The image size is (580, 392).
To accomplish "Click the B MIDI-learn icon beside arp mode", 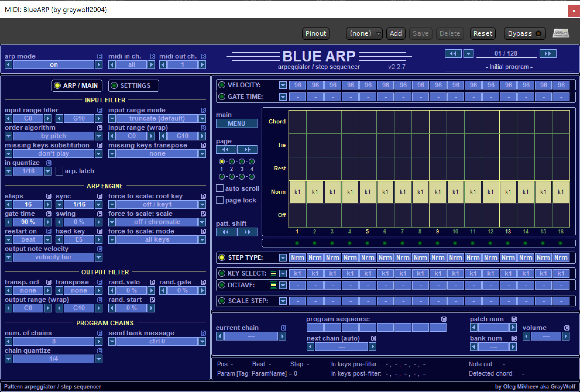I will [99, 56].
